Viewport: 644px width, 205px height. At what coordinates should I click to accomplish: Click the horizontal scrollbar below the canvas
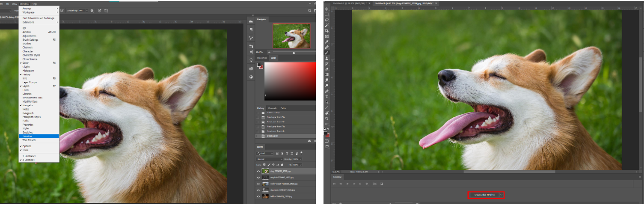[509, 172]
